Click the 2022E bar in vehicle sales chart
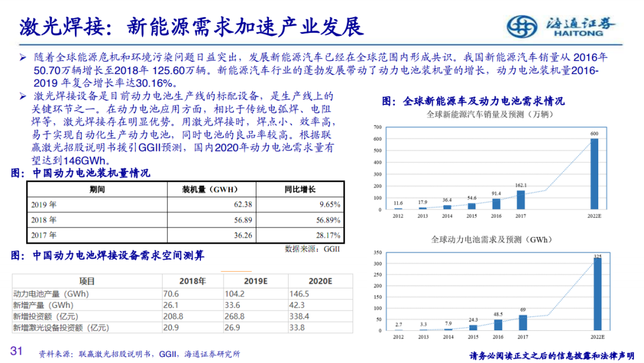This screenshot has height=363, width=644. [x=594, y=174]
